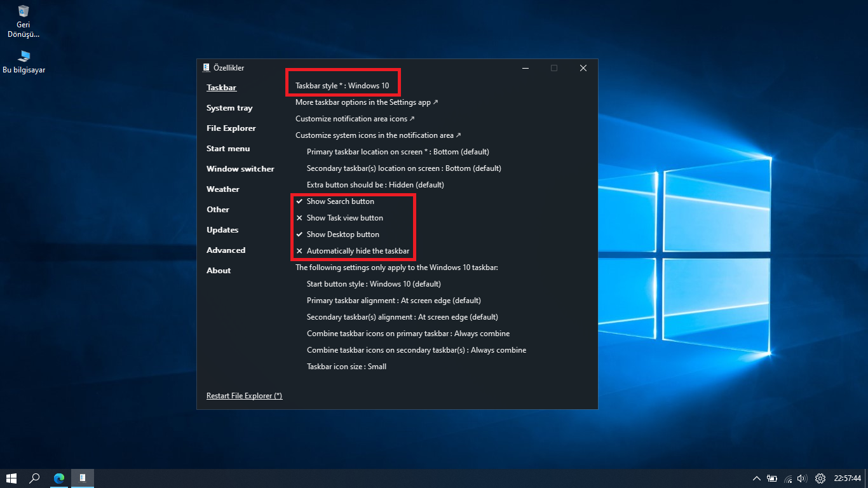Image resolution: width=868 pixels, height=488 pixels.
Task: Open Customize system icons in the notification area
Action: pos(378,135)
